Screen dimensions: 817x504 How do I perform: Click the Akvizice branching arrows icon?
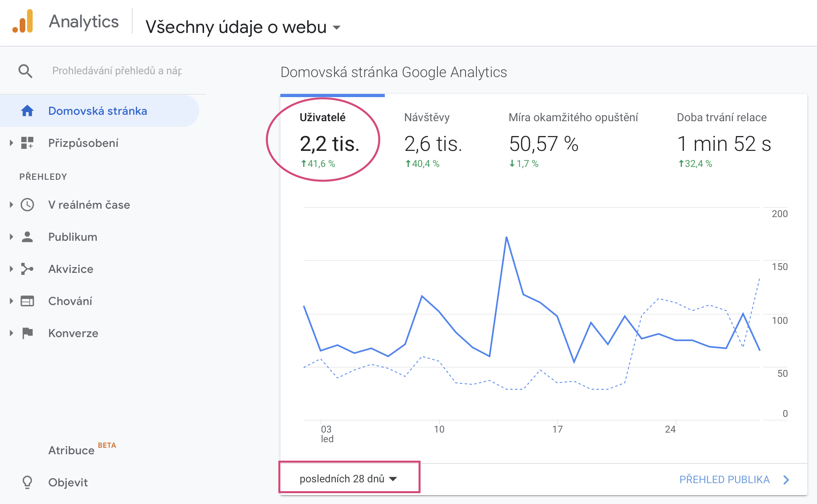(27, 269)
